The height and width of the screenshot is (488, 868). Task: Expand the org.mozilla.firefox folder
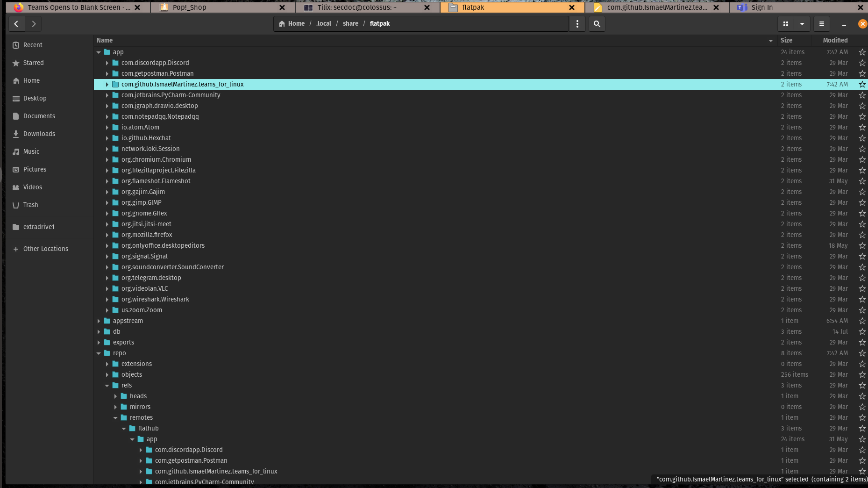point(107,235)
